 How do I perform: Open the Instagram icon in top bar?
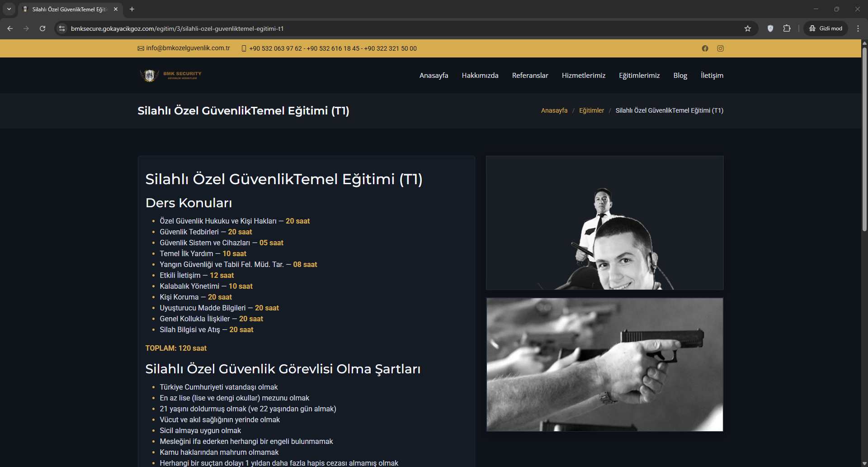(720, 48)
